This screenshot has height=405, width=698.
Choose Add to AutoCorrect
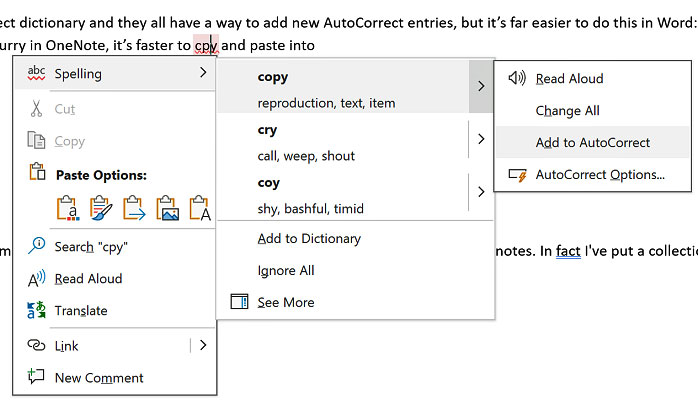click(592, 142)
